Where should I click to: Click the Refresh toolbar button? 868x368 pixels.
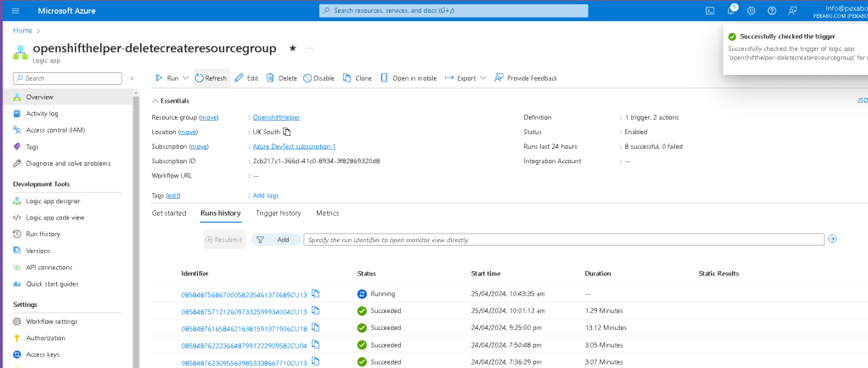(x=211, y=78)
